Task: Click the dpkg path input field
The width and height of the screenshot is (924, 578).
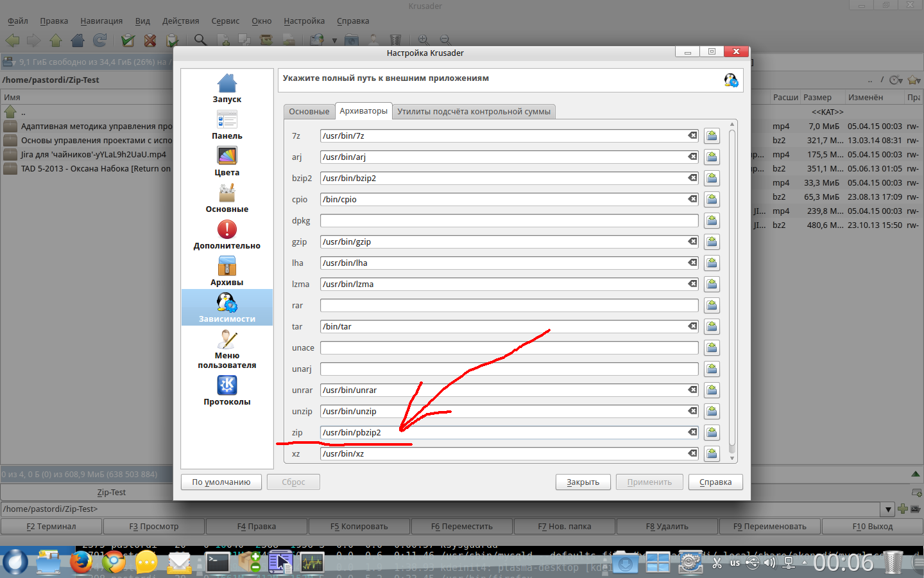Action: point(509,220)
